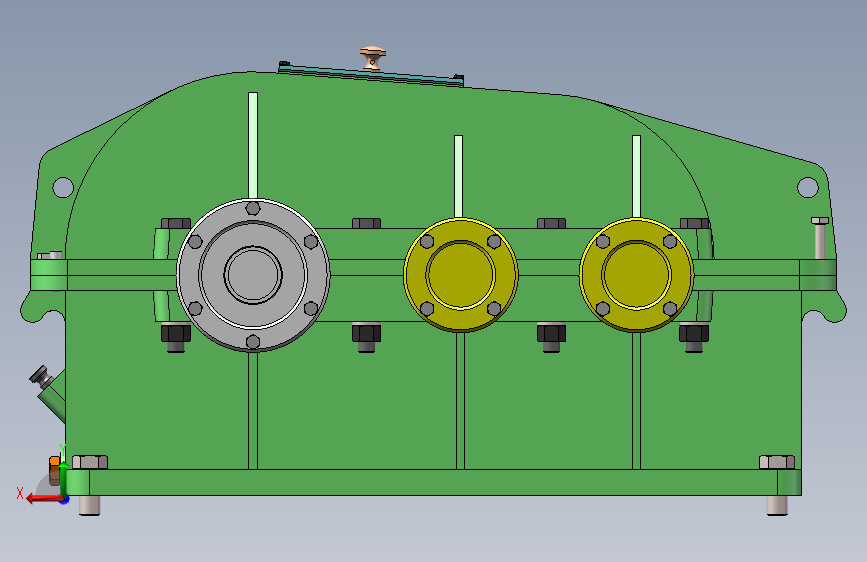867x562 pixels.
Task: Select the large gray bearing end cap
Action: click(x=253, y=275)
